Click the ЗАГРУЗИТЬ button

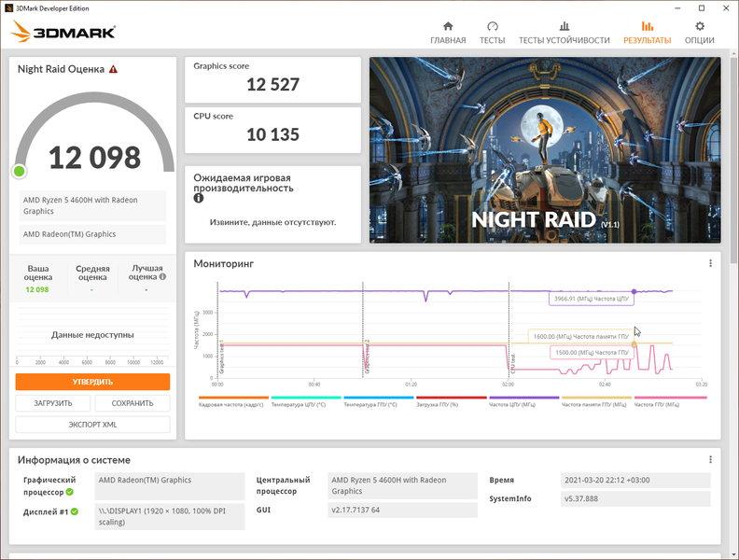pyautogui.click(x=53, y=403)
